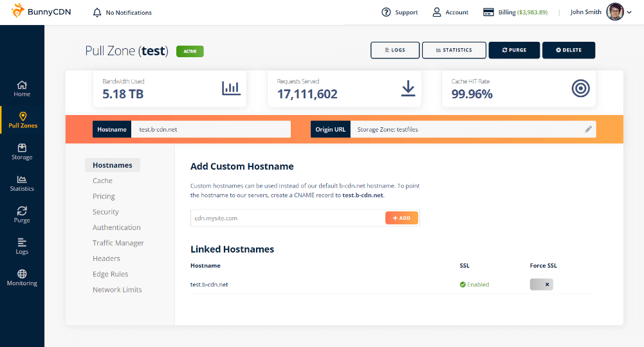
Task: Click the Account person icon
Action: coord(437,12)
